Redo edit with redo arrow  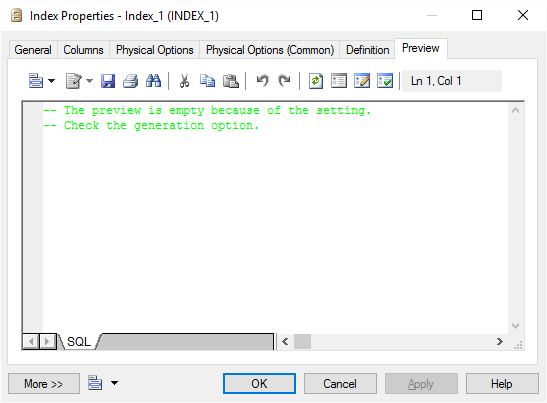click(x=284, y=81)
